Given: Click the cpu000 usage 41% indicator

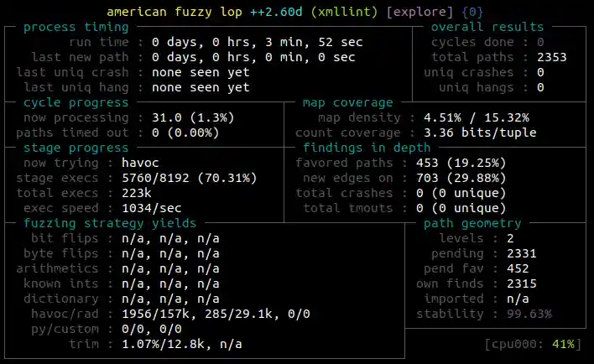Looking at the screenshot, I should (x=533, y=345).
